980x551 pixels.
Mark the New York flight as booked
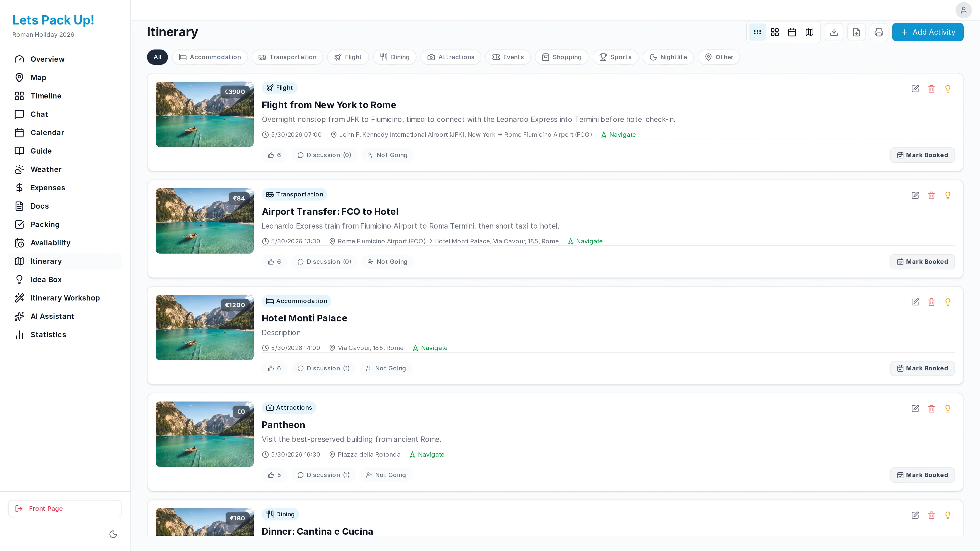(922, 155)
